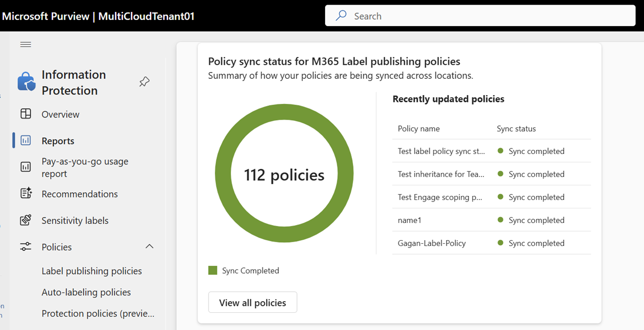The image size is (644, 330).
Task: Open Label publishing policies
Action: point(92,271)
